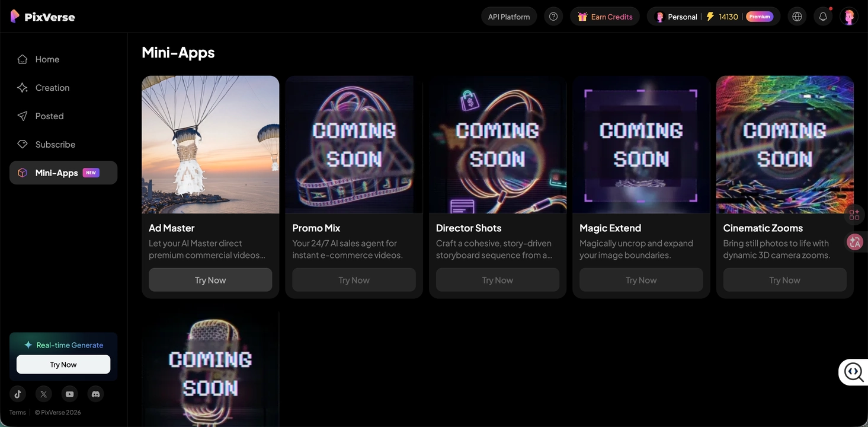868x427 pixels.
Task: Open the Ad Master parachute thumbnail
Action: 210,144
